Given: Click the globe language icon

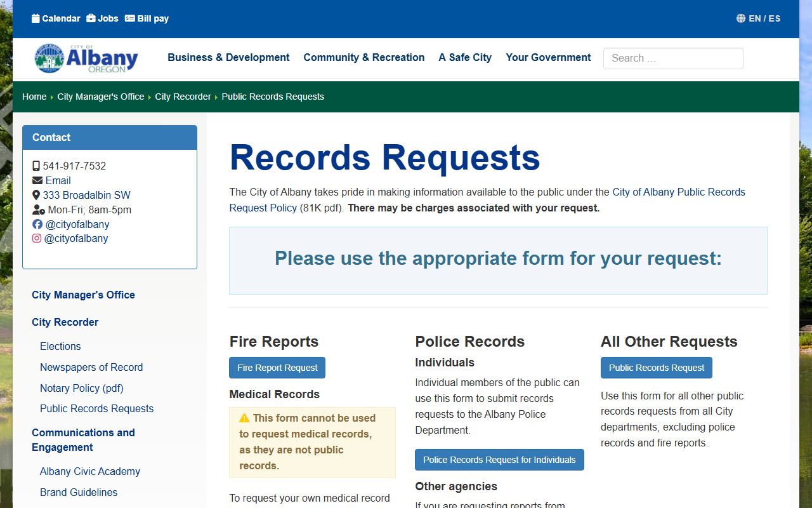Looking at the screenshot, I should pyautogui.click(x=741, y=18).
